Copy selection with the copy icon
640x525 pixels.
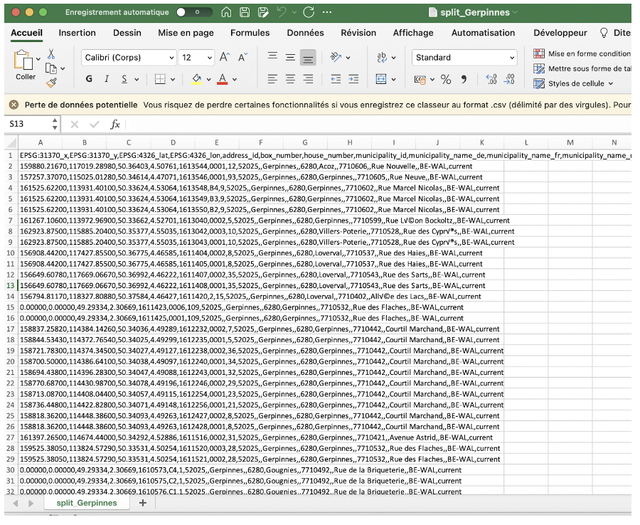(x=51, y=68)
